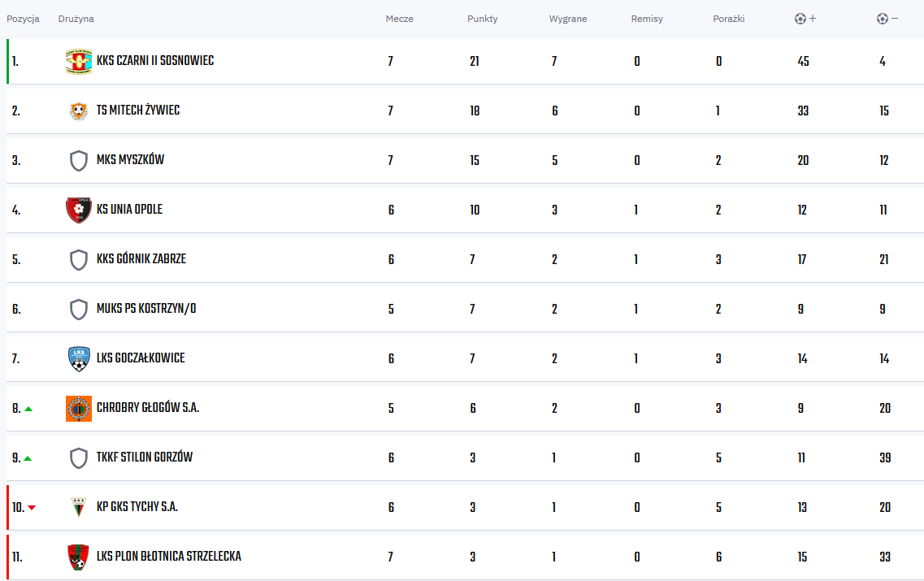The height and width of the screenshot is (581, 924).
Task: Click the LKS Plon Błotnica Strzelecka crest
Action: click(x=78, y=557)
